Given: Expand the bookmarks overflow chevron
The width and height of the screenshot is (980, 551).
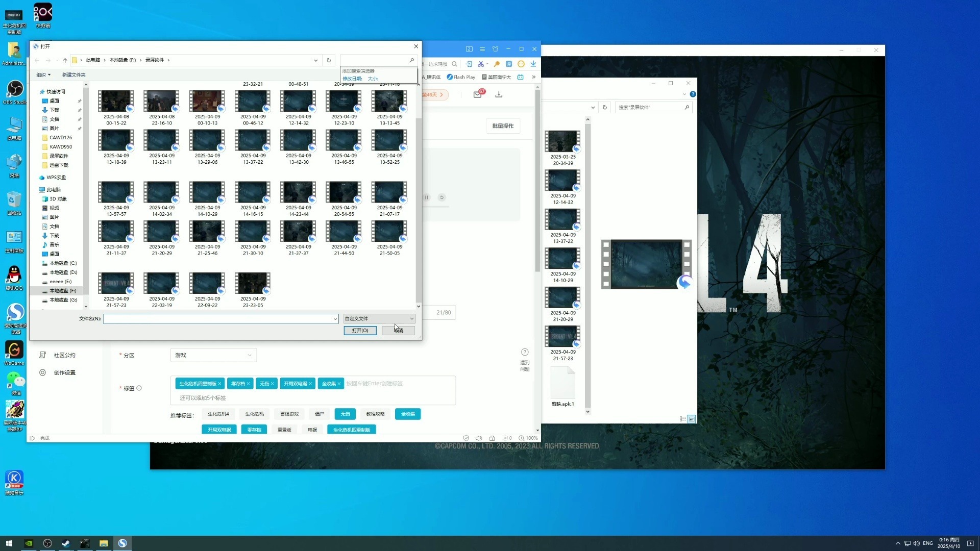Looking at the screenshot, I should pyautogui.click(x=533, y=77).
